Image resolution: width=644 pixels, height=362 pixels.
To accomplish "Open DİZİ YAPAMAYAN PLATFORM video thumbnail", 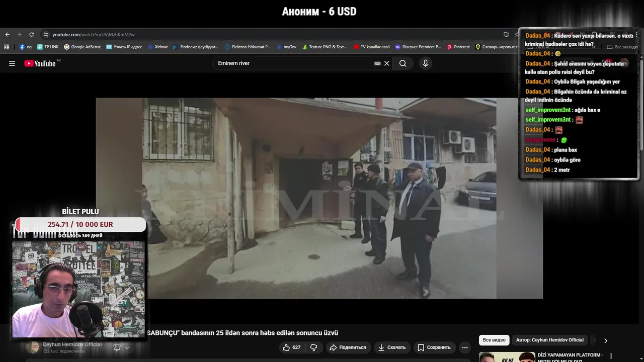I will coord(507,357).
